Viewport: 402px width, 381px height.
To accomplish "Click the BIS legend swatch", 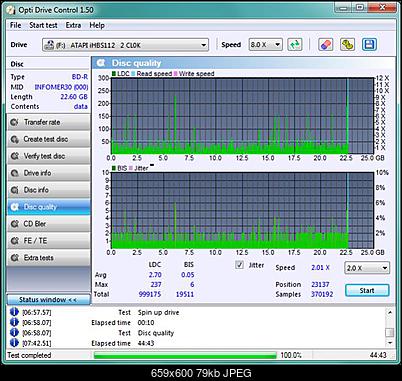I will pyautogui.click(x=114, y=168).
